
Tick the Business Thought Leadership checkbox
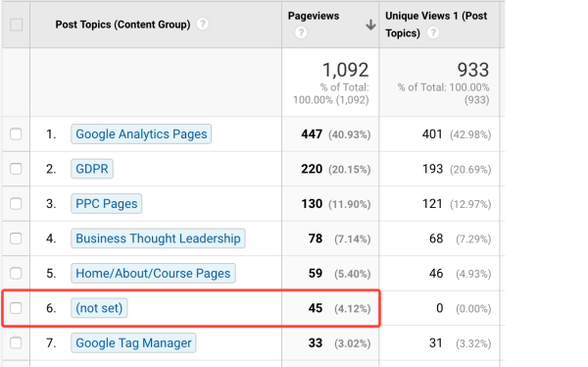pos(16,238)
